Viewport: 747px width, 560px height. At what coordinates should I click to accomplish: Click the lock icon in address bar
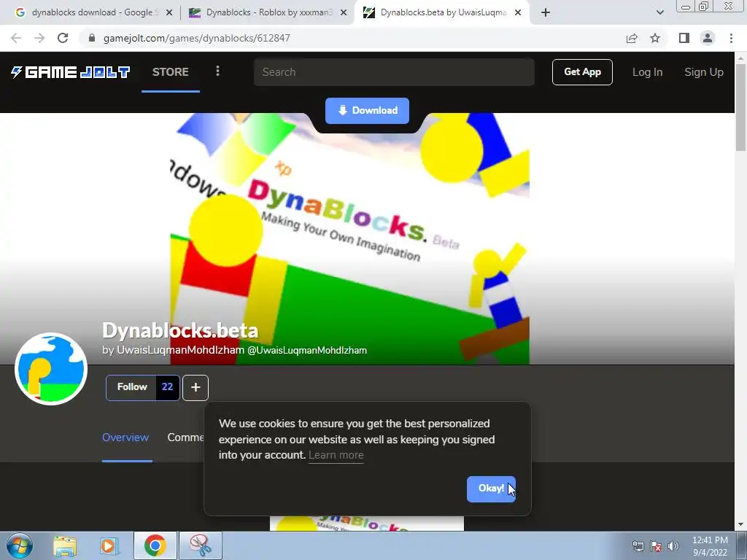(x=92, y=38)
